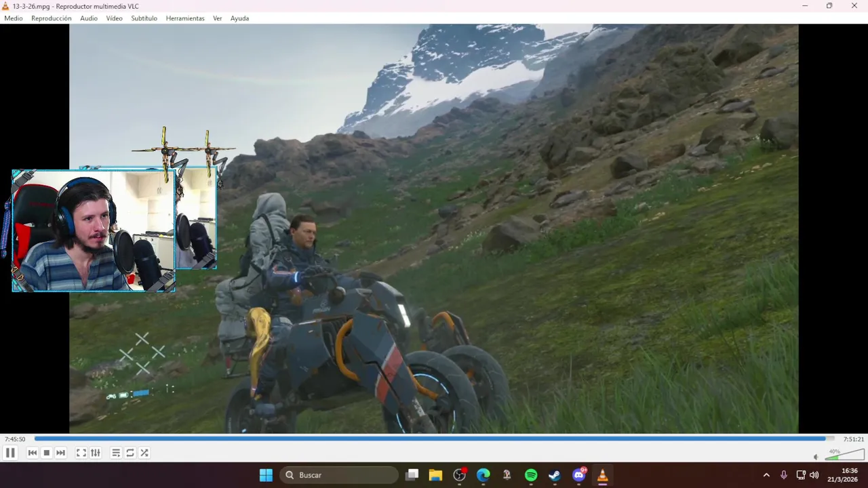
Task: Open the Audio menu
Action: click(89, 18)
